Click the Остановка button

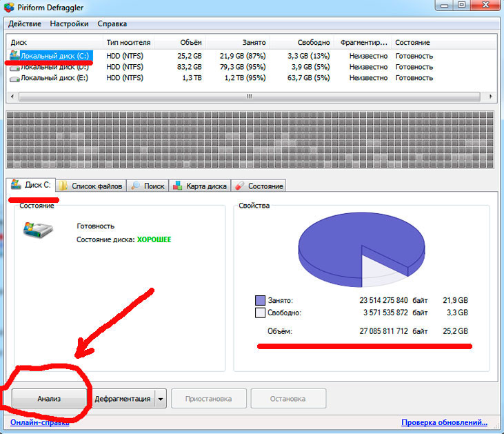288,399
